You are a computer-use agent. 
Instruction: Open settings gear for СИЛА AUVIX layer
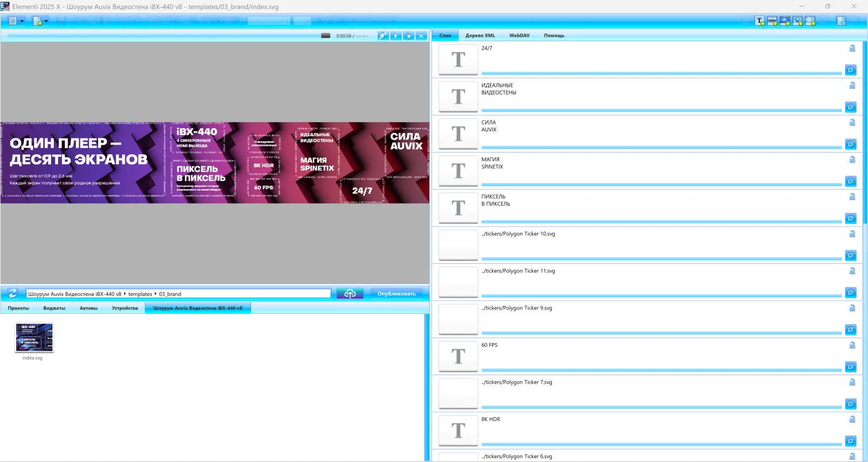pyautogui.click(x=851, y=144)
